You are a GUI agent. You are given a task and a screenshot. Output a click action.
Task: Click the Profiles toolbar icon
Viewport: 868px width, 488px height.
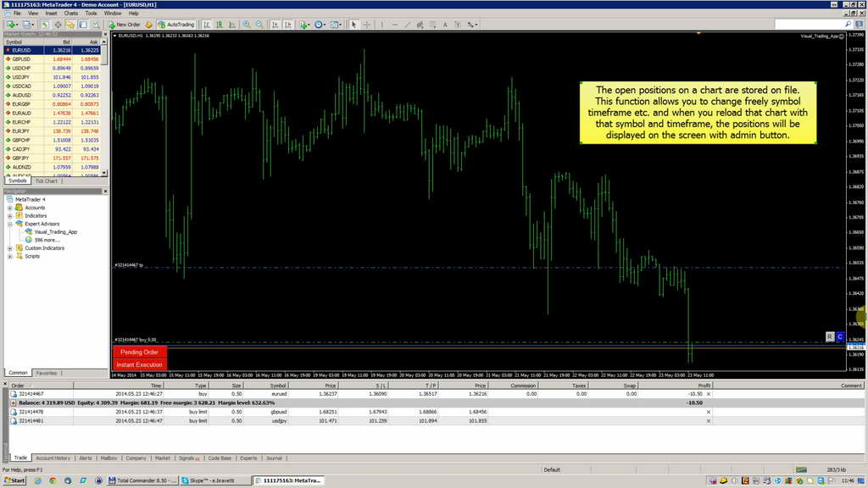[28, 25]
